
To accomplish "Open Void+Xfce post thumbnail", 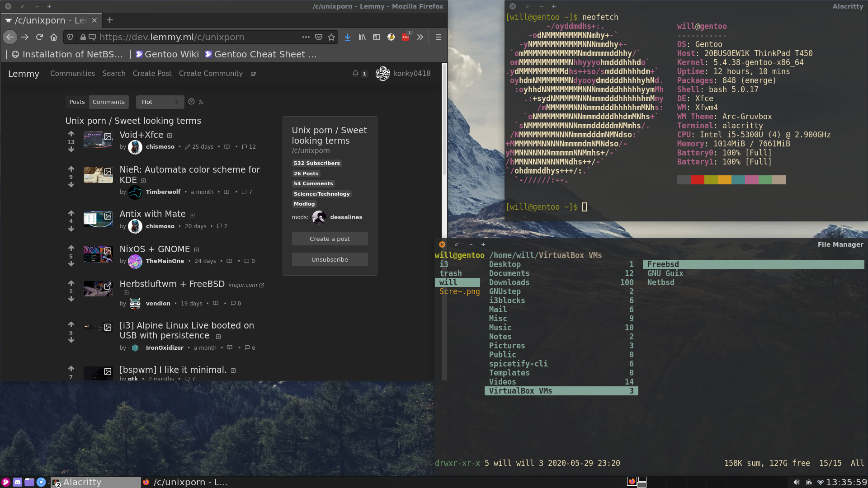I will point(98,140).
